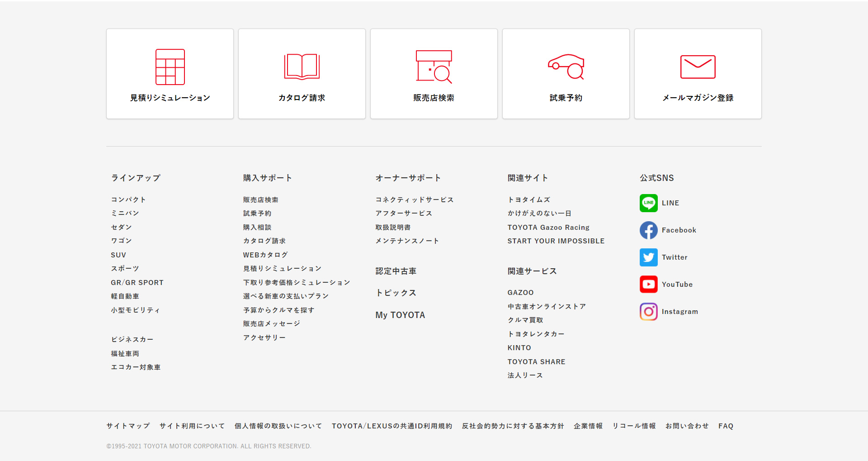Image resolution: width=868 pixels, height=461 pixels.
Task: Open the YouTube red icon
Action: click(x=649, y=285)
